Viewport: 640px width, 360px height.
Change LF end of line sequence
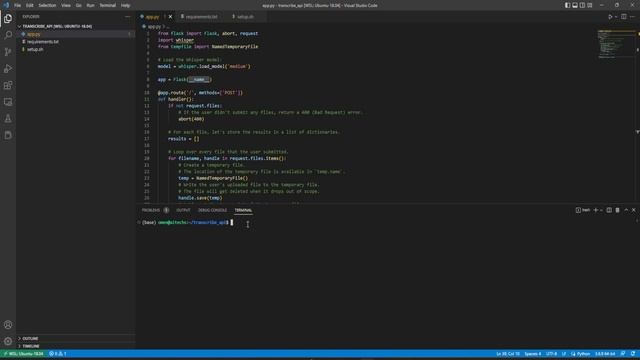pos(564,354)
